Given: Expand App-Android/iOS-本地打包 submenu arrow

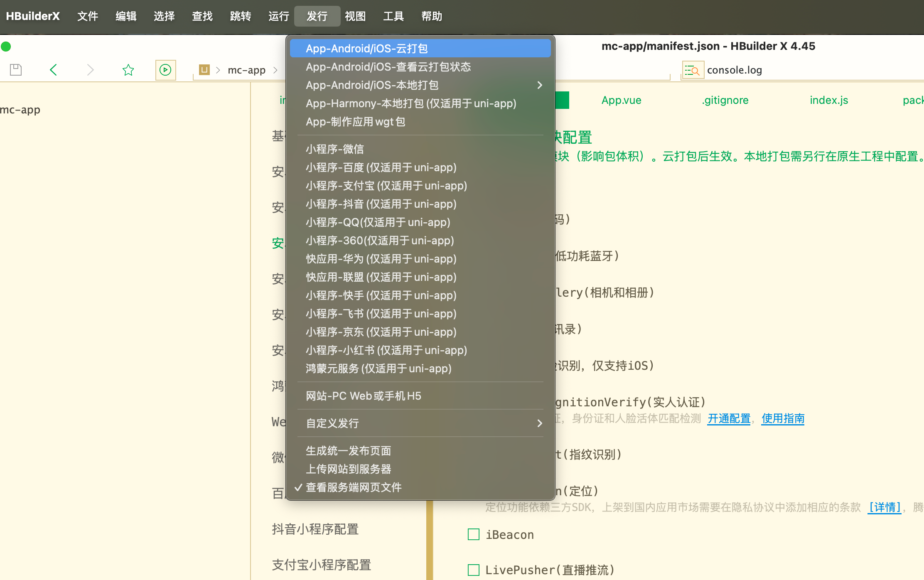Looking at the screenshot, I should tap(540, 85).
